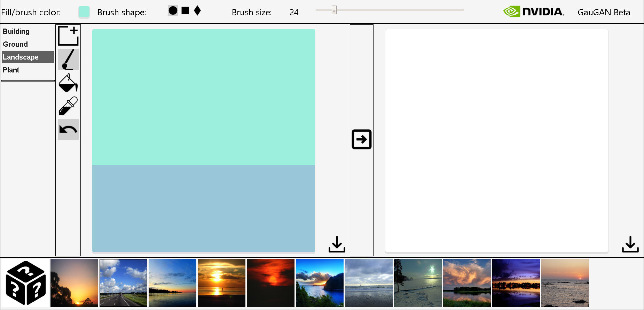Select the red sunset style thumbnail
The image size is (644, 310).
(270, 283)
